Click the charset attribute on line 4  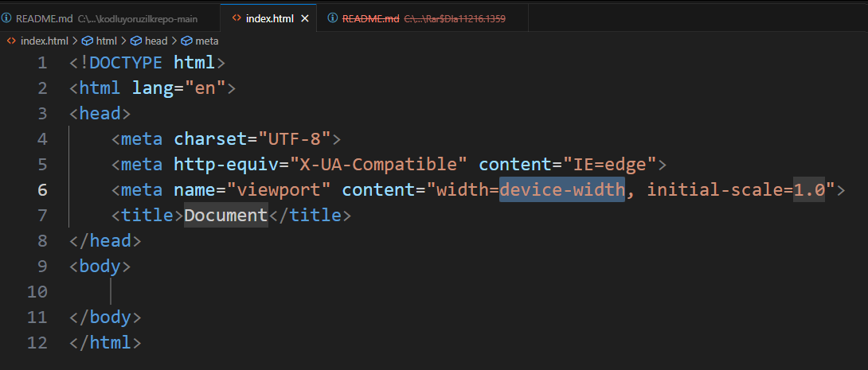[210, 138]
